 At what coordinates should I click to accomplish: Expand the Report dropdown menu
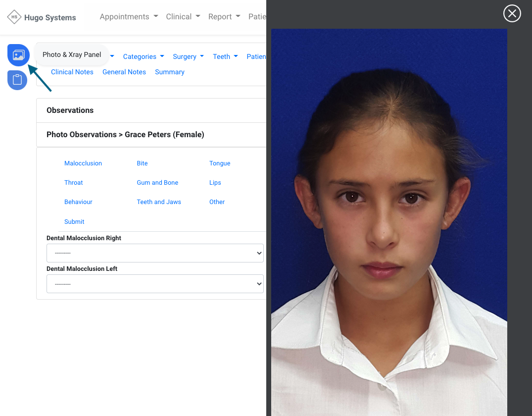[224, 17]
